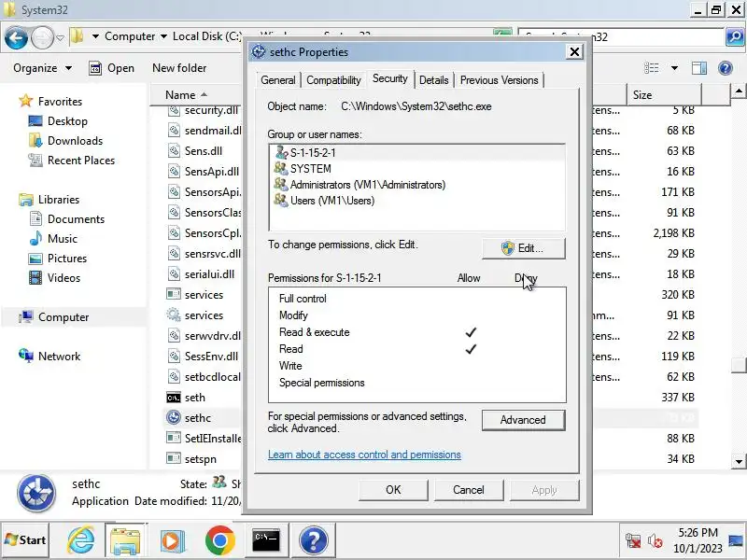This screenshot has width=747, height=560.
Task: Open Windows Explorer taskbar icon
Action: pos(125,540)
